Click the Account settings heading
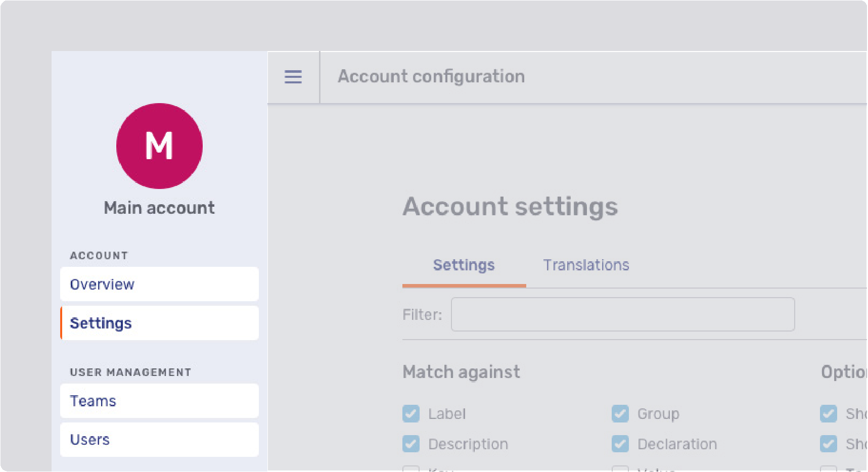The height and width of the screenshot is (472, 868). click(511, 206)
